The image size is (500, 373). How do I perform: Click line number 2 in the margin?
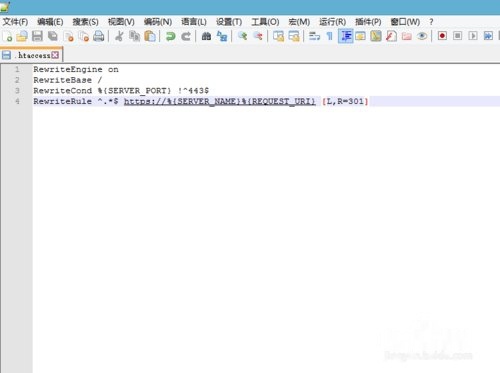[x=17, y=80]
